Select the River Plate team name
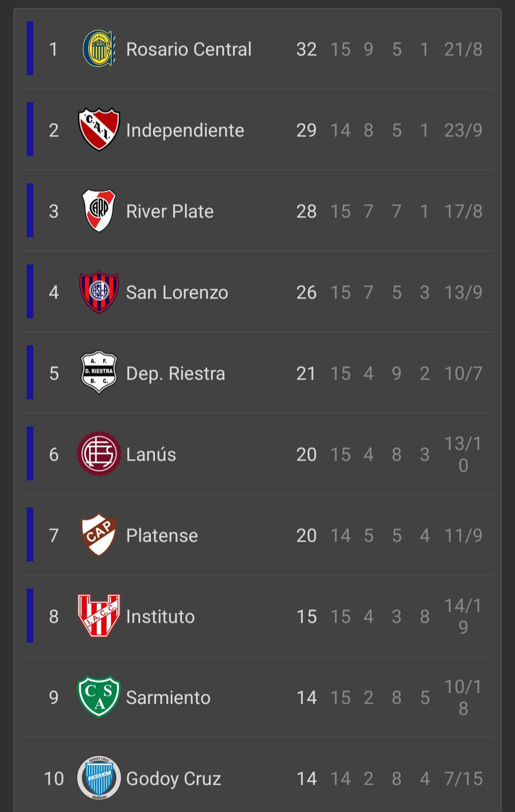 coord(170,211)
